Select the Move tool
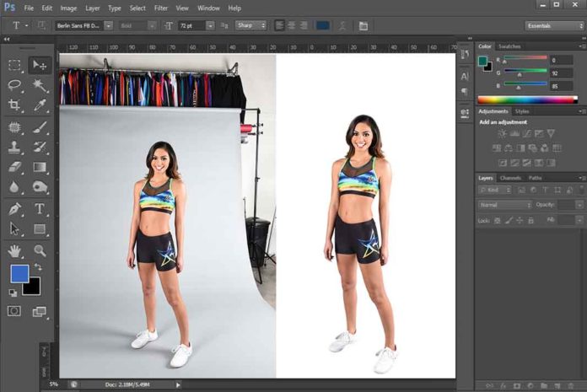 39,65
